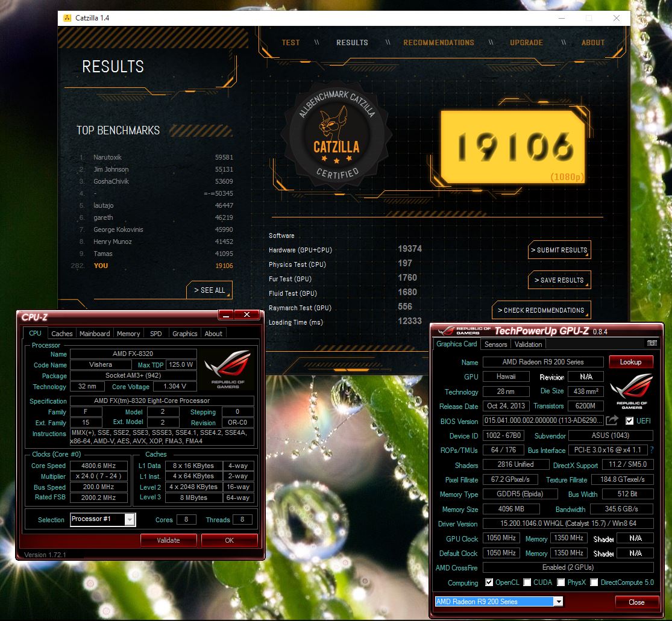Open the Mainboard tab in CPU-Z
This screenshot has width=672, height=621.
tap(95, 334)
